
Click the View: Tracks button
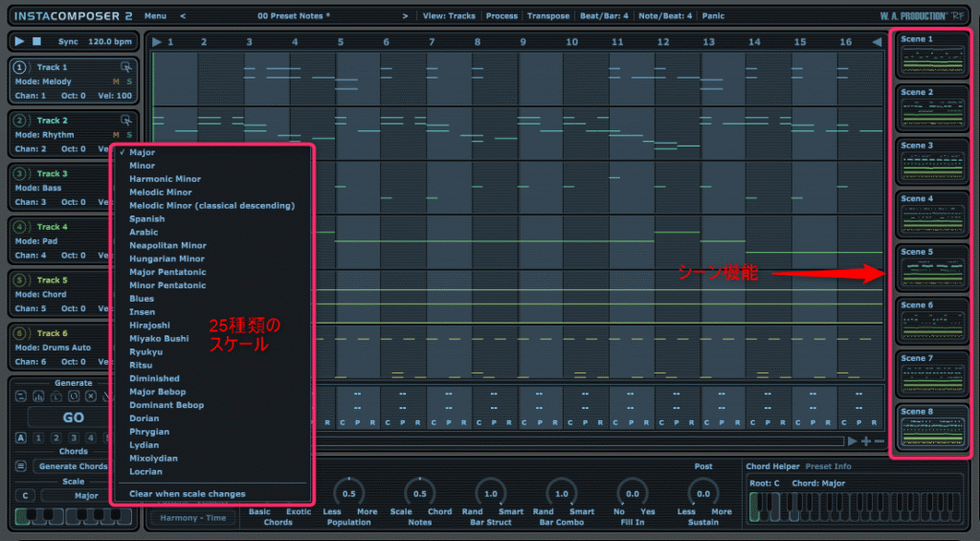(449, 15)
